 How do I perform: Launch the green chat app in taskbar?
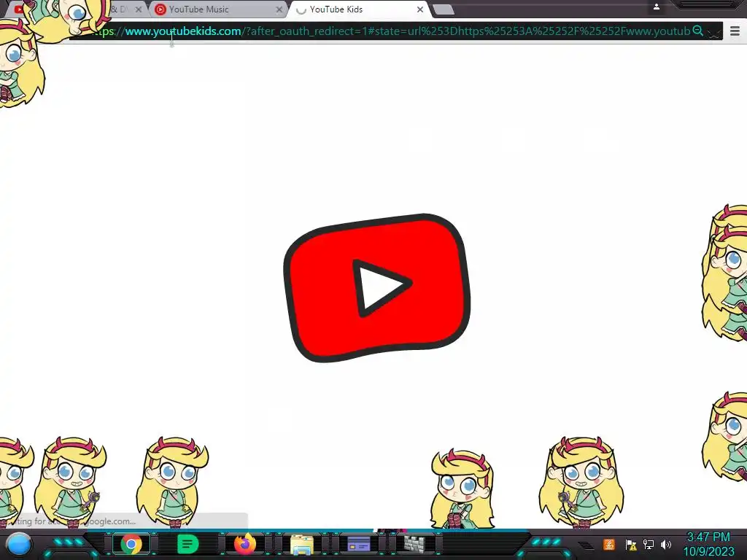187,544
